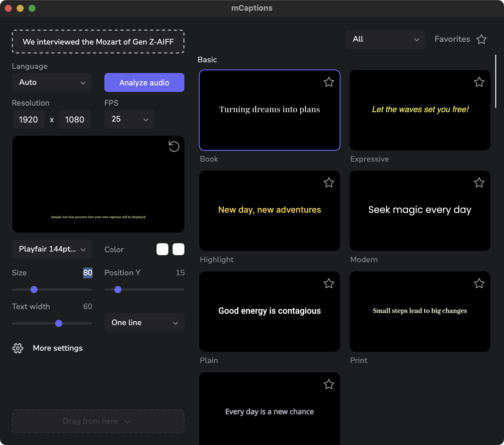Click the resolution width field 1920

[28, 119]
